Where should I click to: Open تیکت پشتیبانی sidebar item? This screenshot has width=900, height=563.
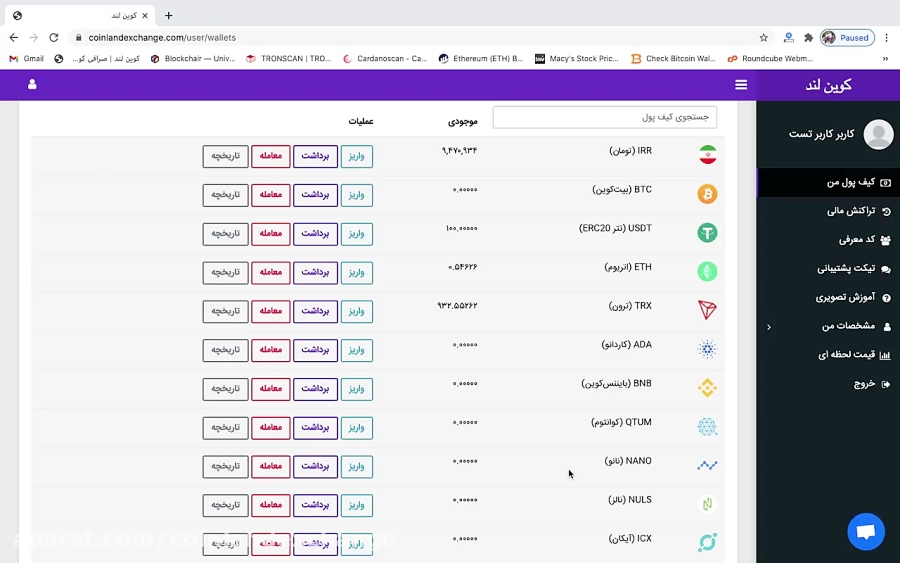click(828, 269)
